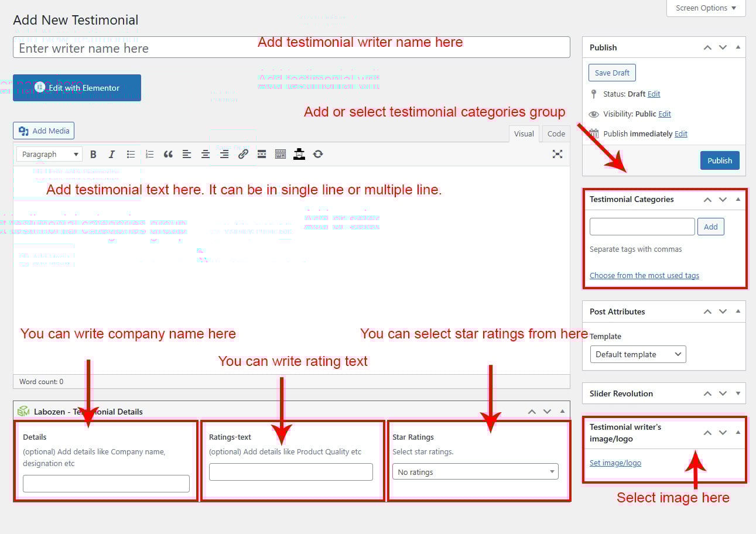Insert a numbered list
This screenshot has width=756, height=534.
149,154
